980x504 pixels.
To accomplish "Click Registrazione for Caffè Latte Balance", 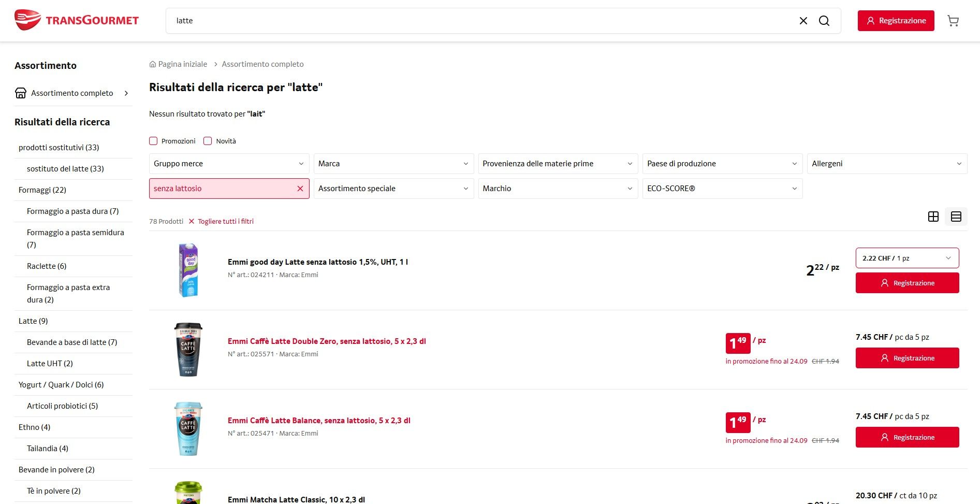I will (x=908, y=437).
